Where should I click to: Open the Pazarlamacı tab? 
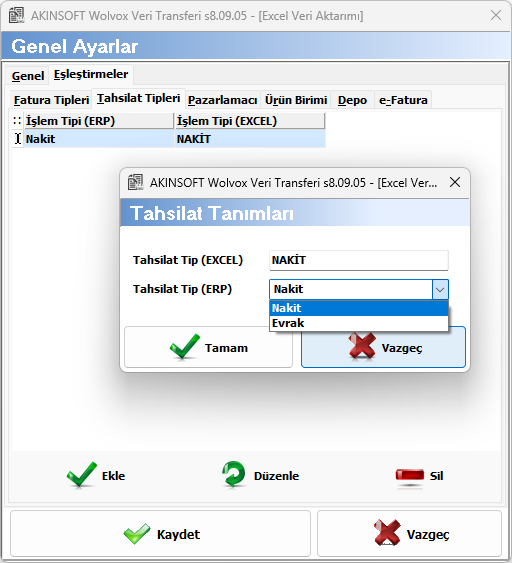pos(223,100)
